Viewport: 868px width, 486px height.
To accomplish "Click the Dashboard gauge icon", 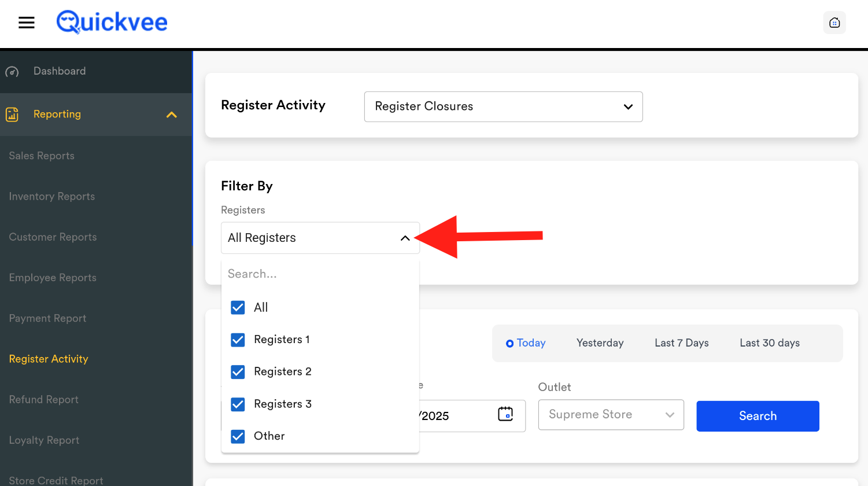I will [12, 72].
